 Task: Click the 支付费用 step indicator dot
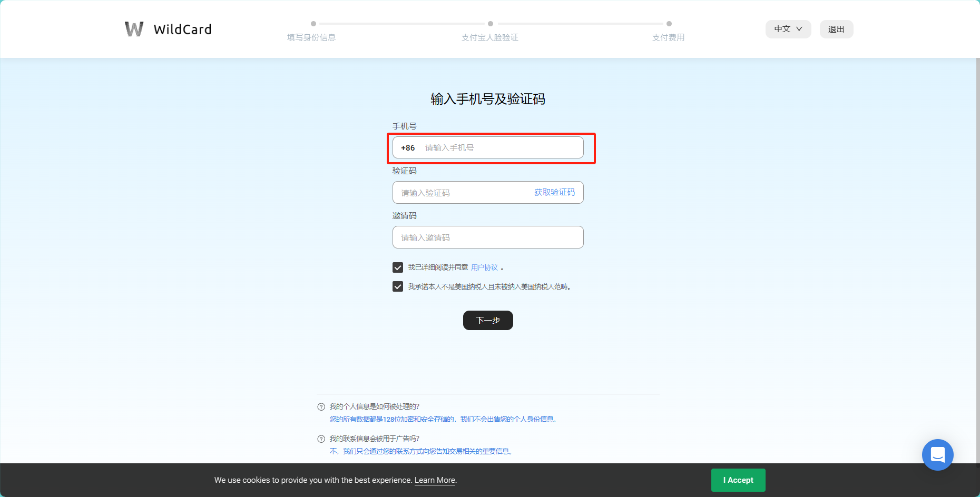668,23
